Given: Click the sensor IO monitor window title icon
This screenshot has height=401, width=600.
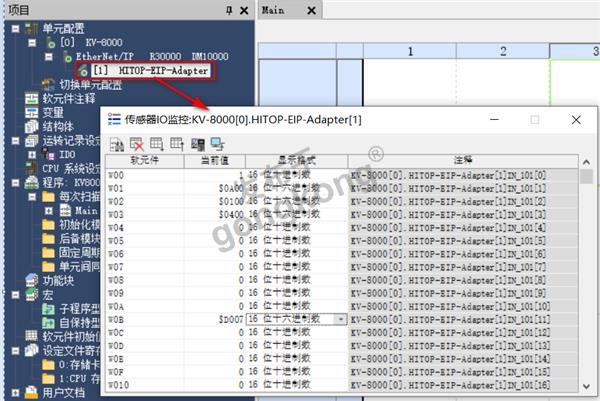Looking at the screenshot, I should (x=114, y=120).
